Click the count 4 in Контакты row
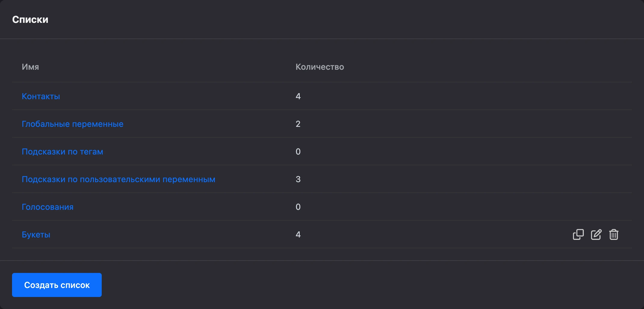This screenshot has height=309, width=644. pos(298,96)
